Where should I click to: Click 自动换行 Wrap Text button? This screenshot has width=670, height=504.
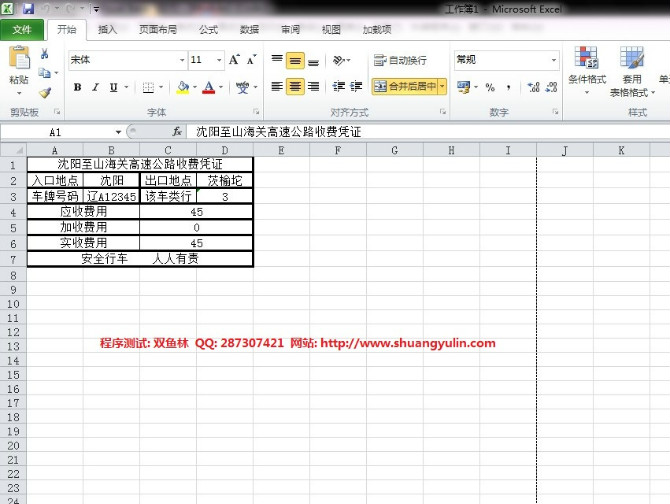coord(400,60)
